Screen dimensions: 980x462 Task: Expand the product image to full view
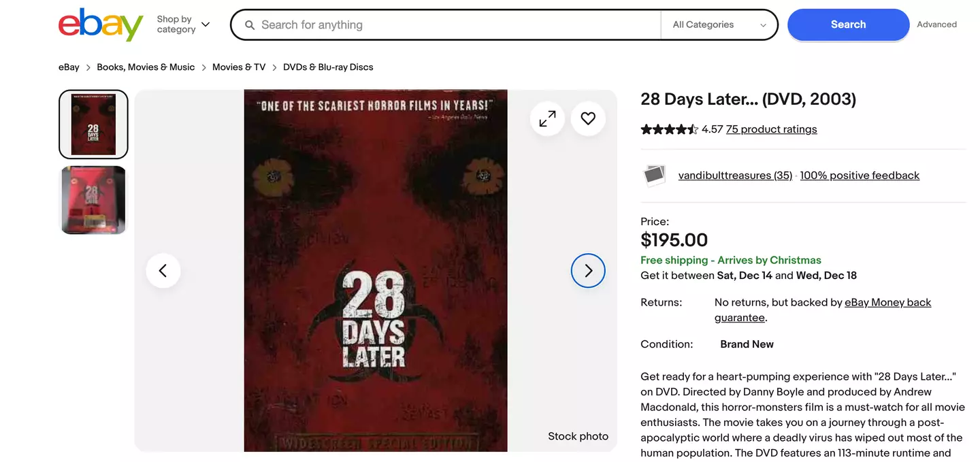point(547,119)
